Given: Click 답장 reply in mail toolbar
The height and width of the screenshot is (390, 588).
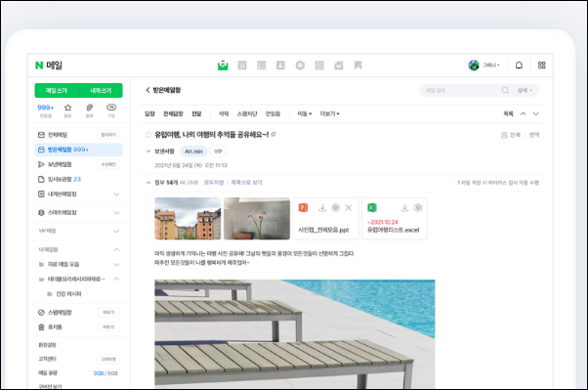Looking at the screenshot, I should 150,113.
